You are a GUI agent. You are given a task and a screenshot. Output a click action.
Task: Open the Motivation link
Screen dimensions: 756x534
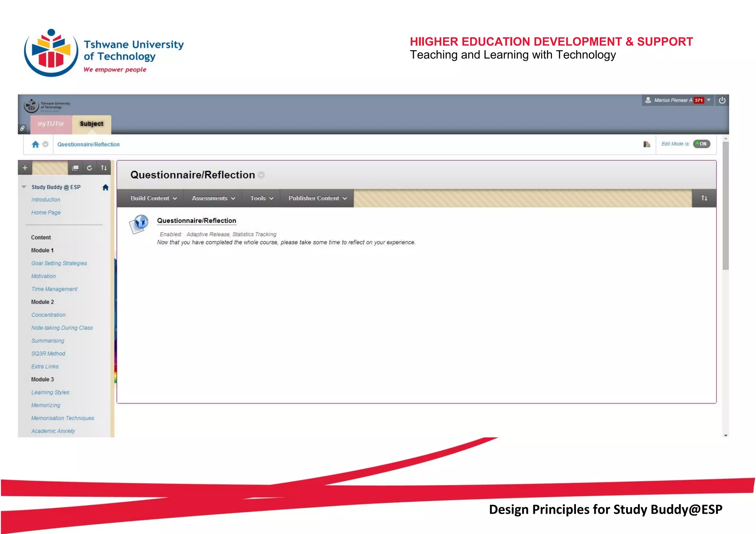point(44,276)
